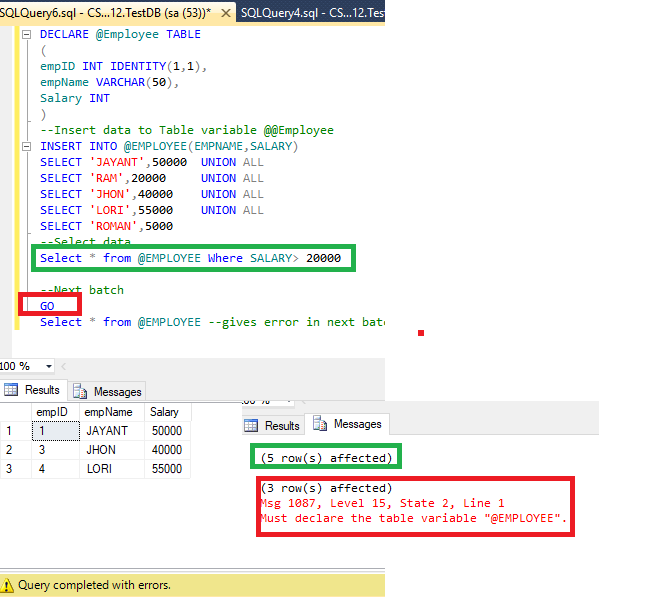Click the 50000 salary cell
Screen dimensions: 646x597
point(168,431)
